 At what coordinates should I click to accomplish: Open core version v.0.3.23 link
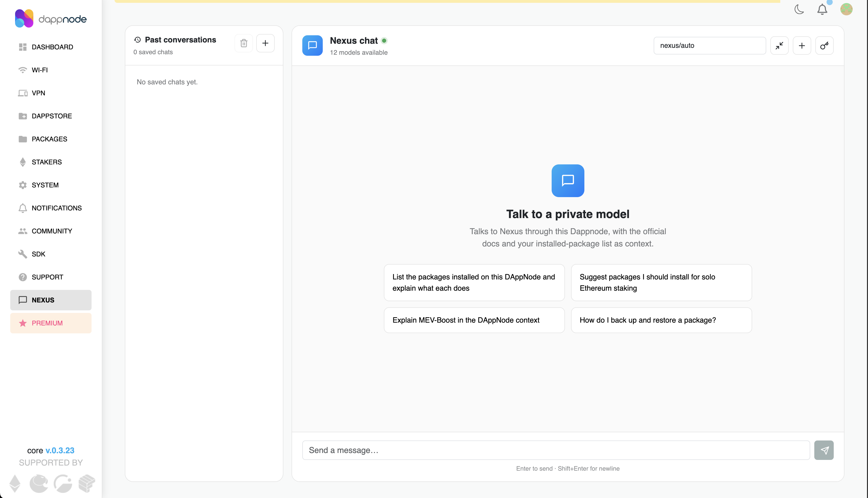pos(60,450)
